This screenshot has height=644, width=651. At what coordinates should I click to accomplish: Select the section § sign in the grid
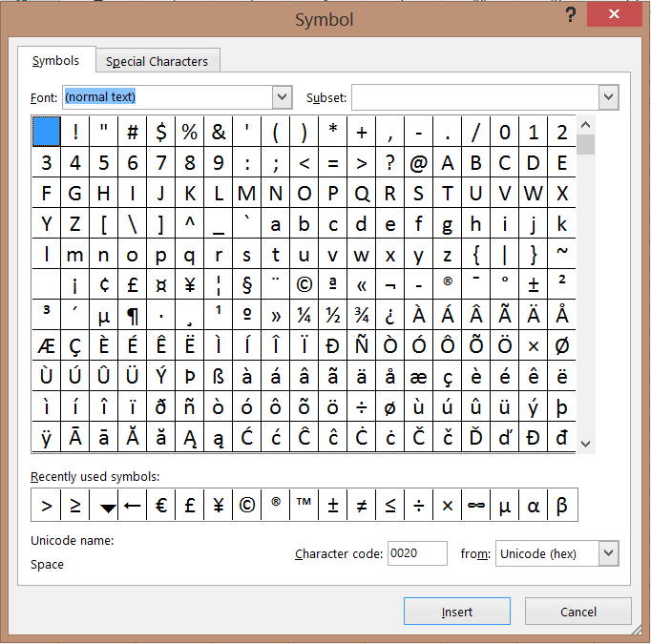pyautogui.click(x=247, y=284)
